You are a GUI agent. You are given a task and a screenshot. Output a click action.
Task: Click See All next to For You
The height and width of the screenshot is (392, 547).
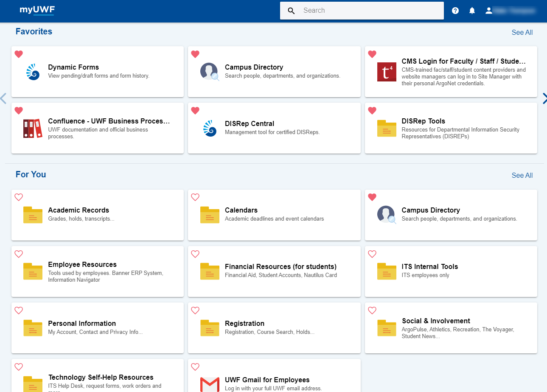point(522,175)
